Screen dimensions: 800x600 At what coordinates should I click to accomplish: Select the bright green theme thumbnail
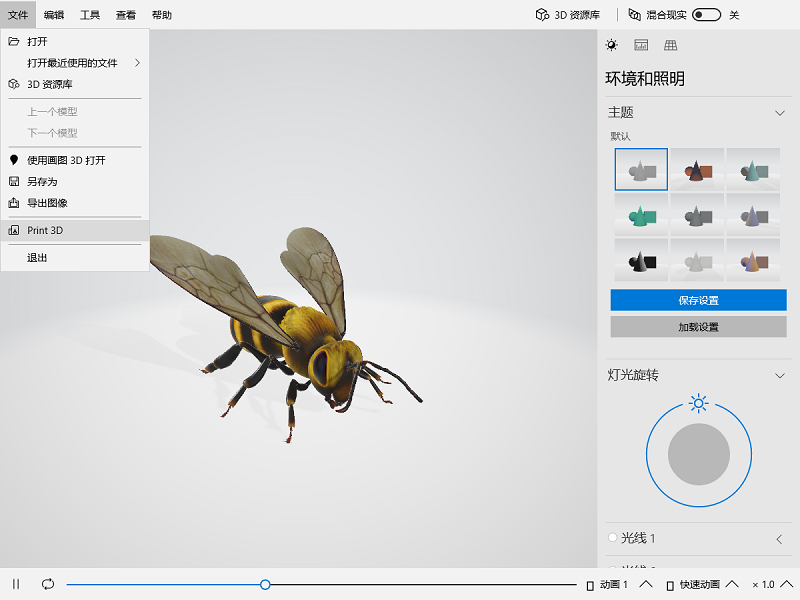pos(641,215)
